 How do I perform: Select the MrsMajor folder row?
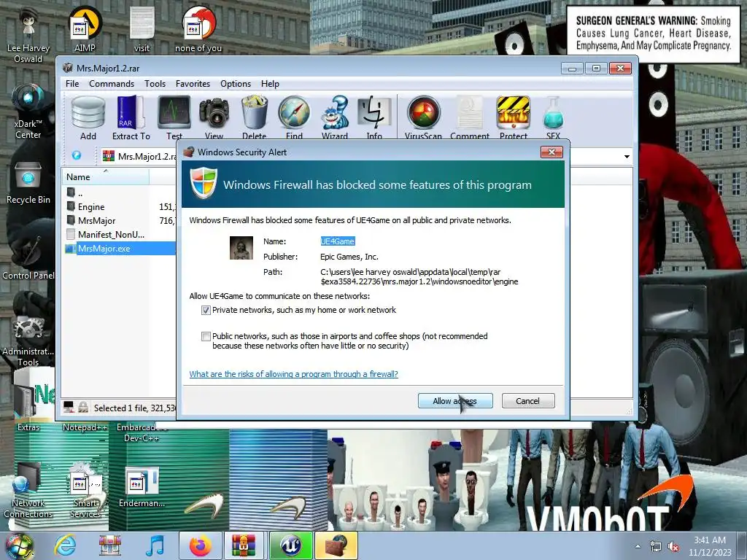tap(119, 220)
